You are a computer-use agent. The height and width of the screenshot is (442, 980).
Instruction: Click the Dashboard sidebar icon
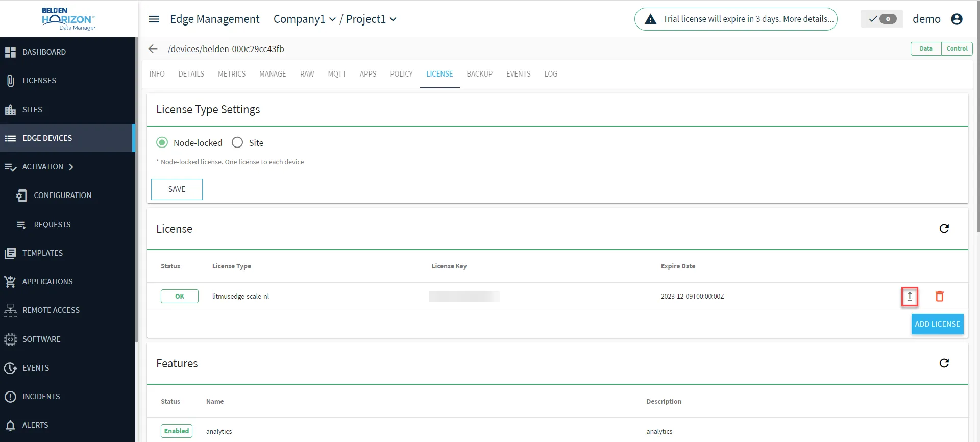10,52
